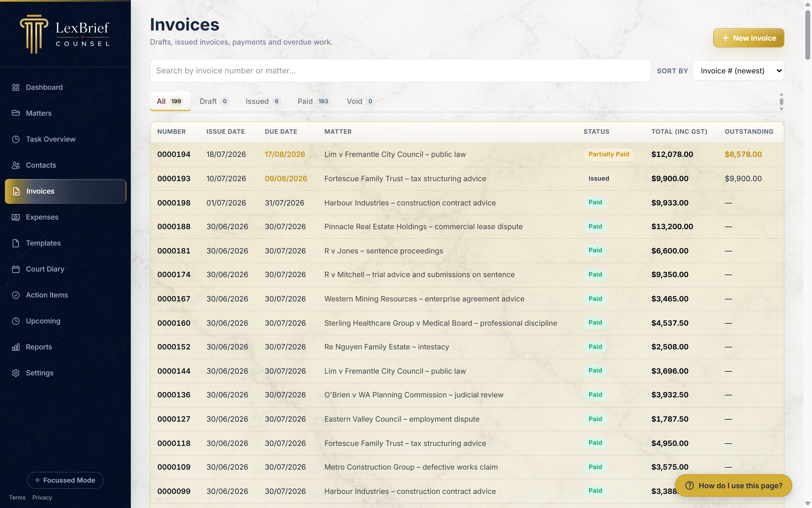Switch to the All invoices tab
The image size is (812, 508).
pos(170,101)
